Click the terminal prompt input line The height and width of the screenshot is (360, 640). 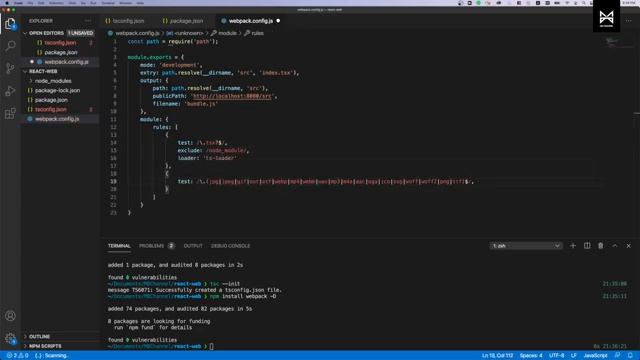pos(211,346)
